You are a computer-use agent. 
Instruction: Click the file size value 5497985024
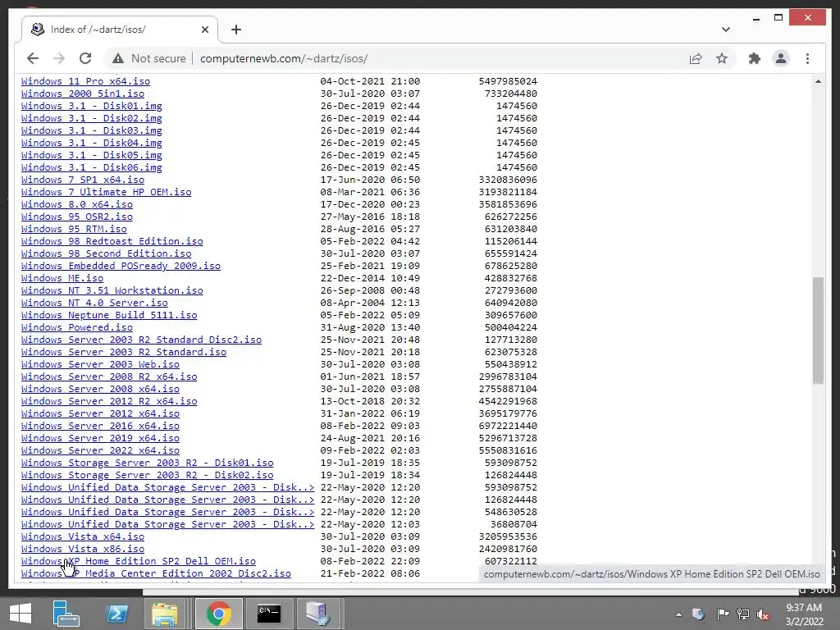point(508,81)
